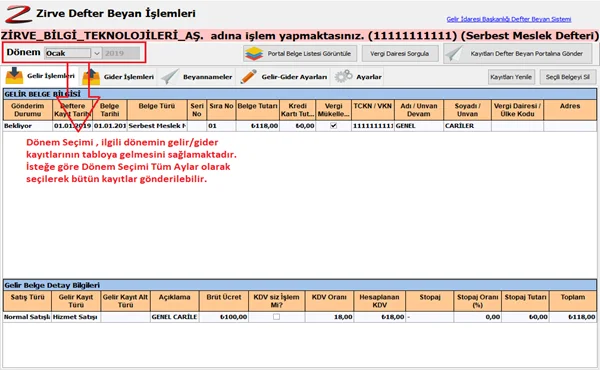Click the Stopaj Oranı cell 0,00
The image size is (600, 370).
477,317
